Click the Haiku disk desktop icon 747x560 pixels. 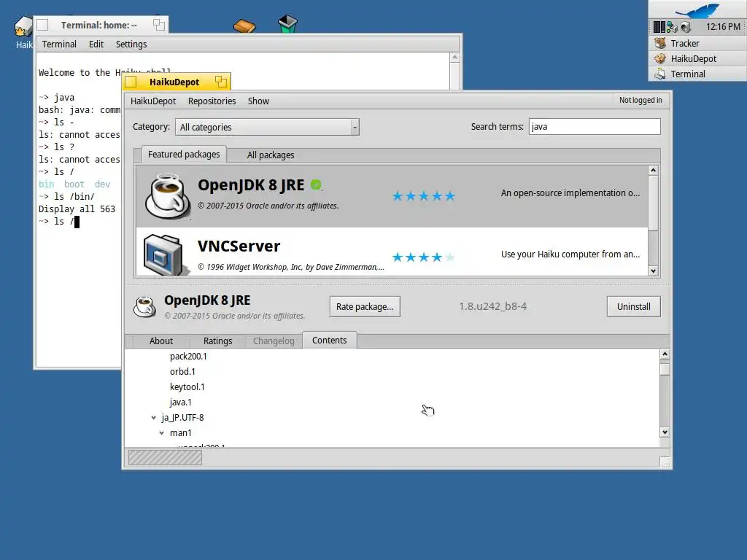point(23,26)
